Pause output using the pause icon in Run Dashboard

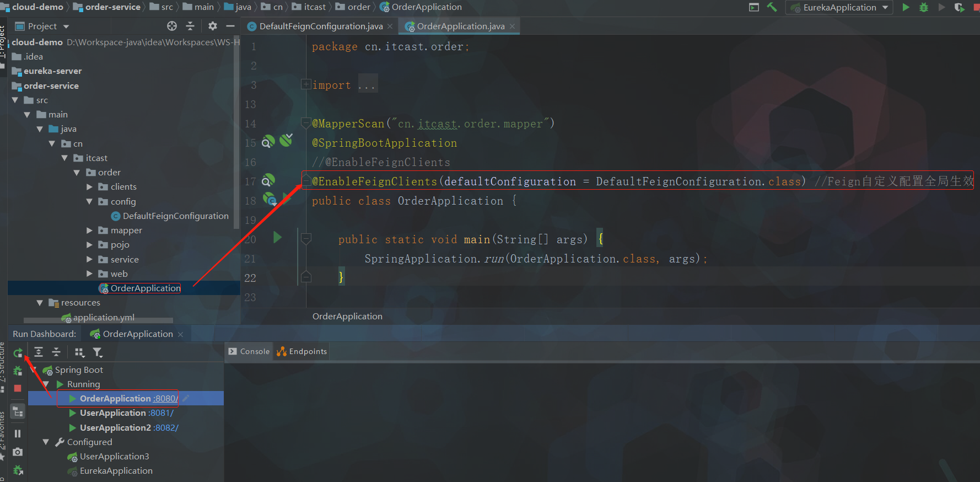(18, 433)
